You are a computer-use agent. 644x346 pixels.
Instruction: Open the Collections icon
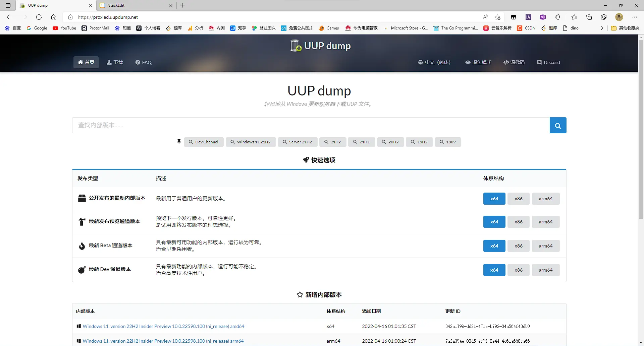[589, 17]
